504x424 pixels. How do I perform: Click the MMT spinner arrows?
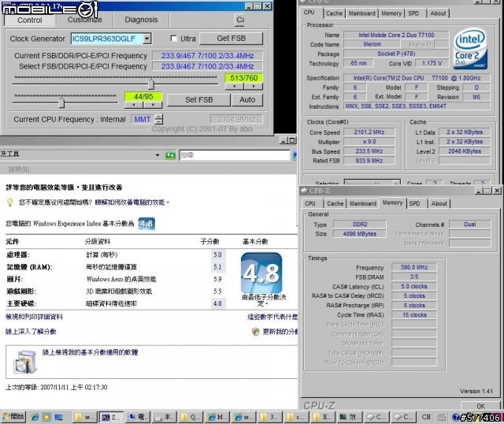[159, 119]
